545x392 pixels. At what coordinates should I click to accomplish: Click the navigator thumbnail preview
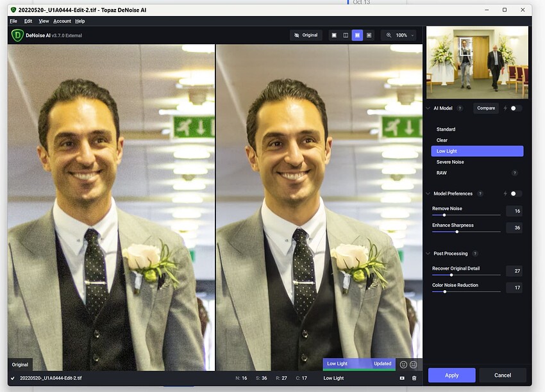coord(477,63)
